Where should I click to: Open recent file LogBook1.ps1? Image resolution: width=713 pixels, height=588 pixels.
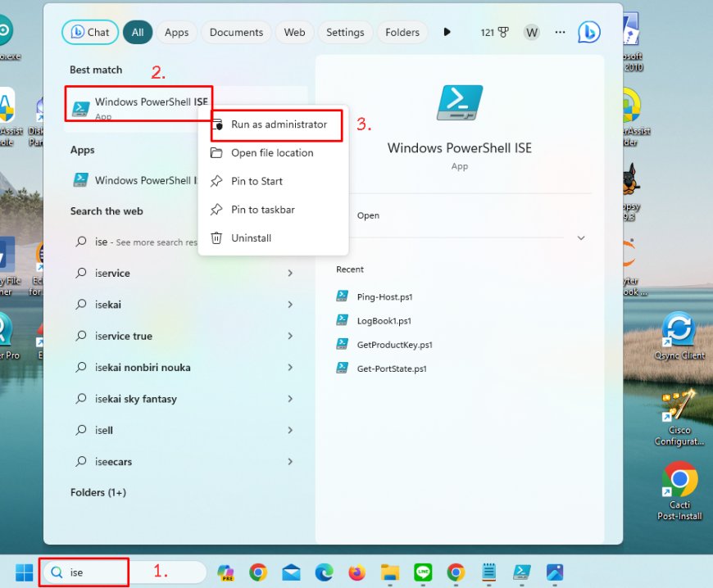pyautogui.click(x=384, y=321)
